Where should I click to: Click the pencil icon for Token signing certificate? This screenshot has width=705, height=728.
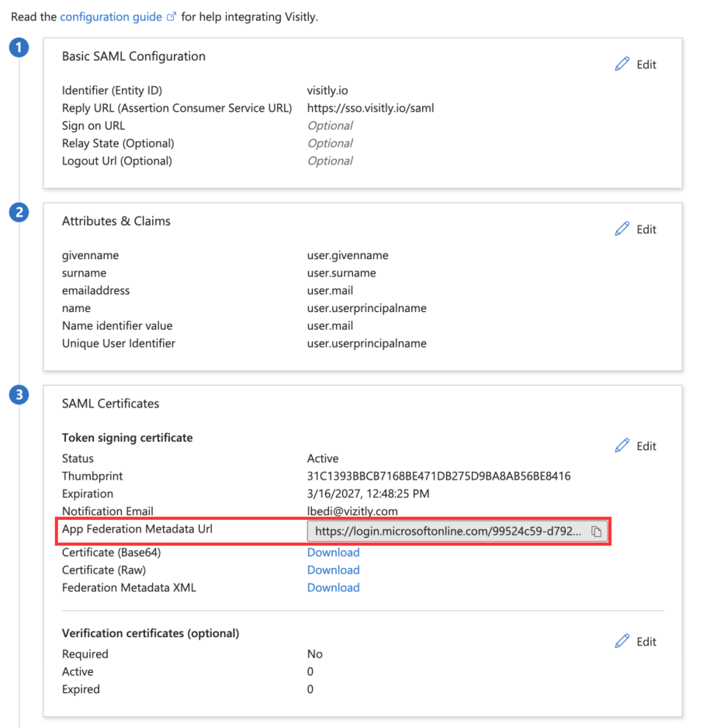point(622,445)
